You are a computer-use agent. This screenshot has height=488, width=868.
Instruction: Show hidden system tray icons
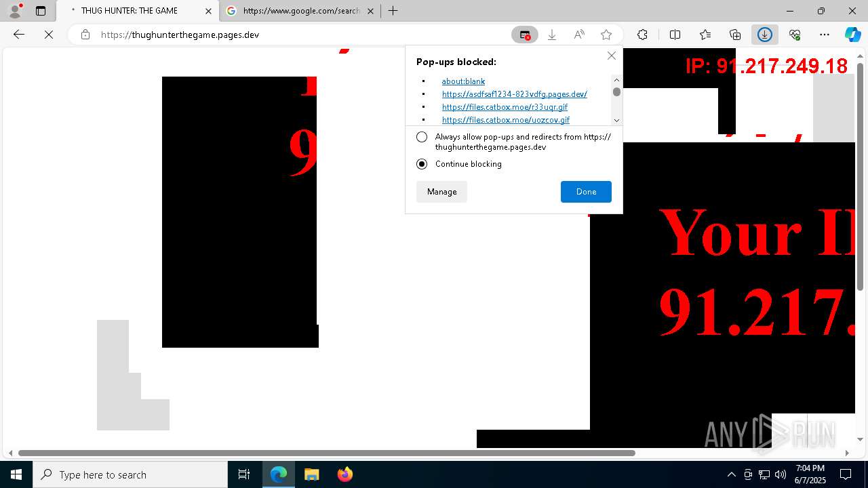click(x=731, y=474)
